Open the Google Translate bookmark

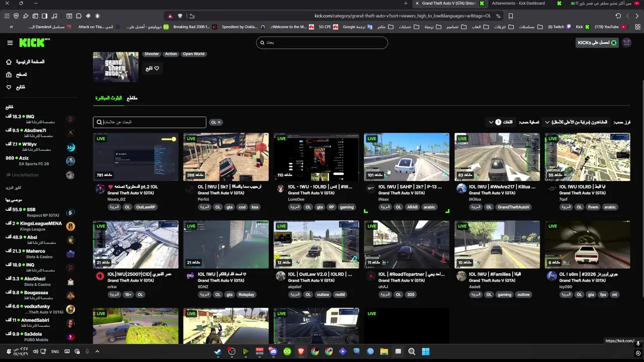click(x=357, y=27)
